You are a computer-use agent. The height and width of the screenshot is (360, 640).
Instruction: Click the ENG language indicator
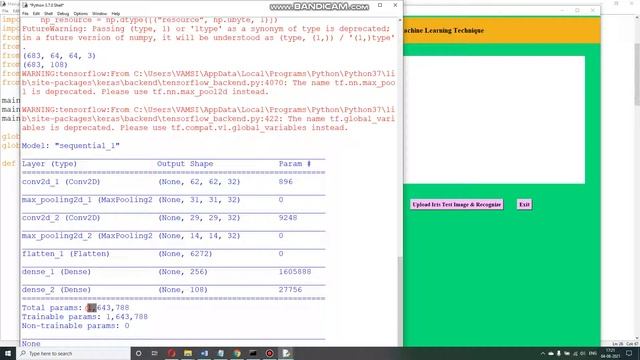593,353
